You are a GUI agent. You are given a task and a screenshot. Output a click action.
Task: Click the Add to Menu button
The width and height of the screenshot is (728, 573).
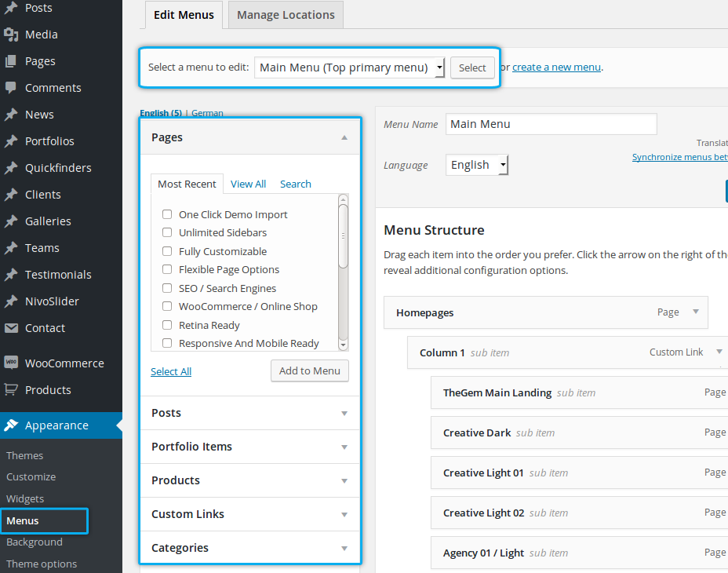pyautogui.click(x=309, y=370)
